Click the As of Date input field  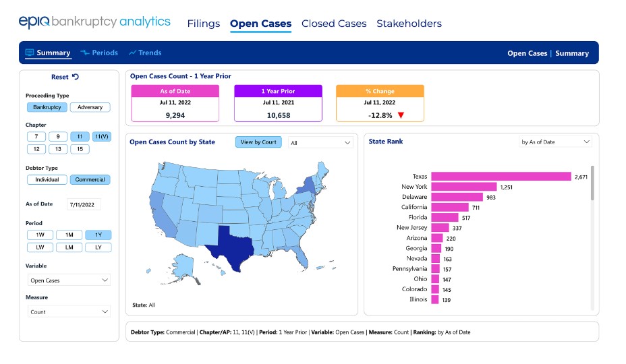click(x=84, y=204)
